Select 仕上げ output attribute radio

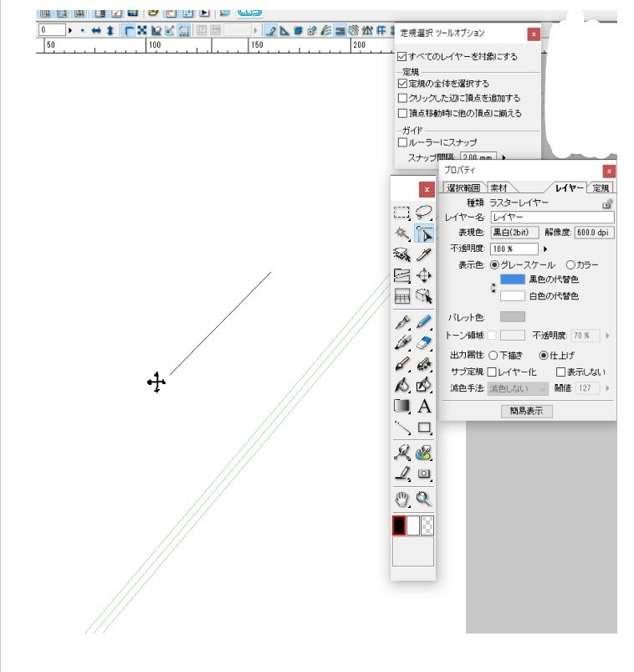coord(543,356)
